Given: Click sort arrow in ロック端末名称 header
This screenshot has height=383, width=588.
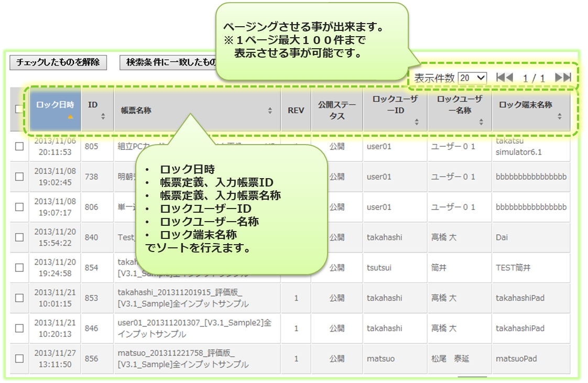Looking at the screenshot, I should [559, 116].
